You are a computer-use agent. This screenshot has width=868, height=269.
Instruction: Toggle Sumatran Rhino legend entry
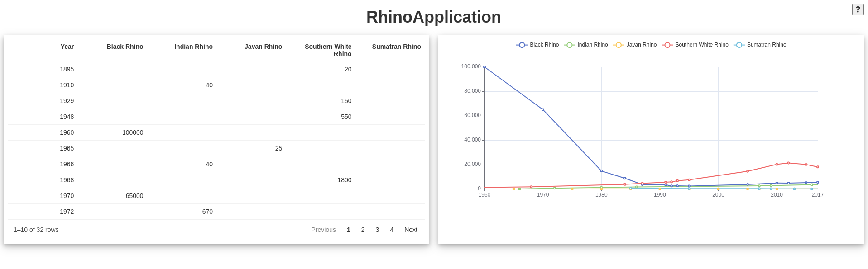[760, 45]
